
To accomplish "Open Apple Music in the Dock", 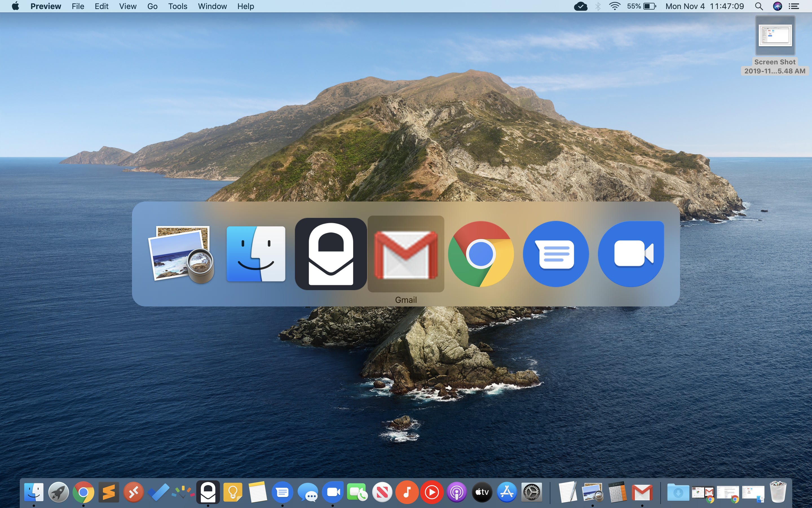I will pos(407,492).
